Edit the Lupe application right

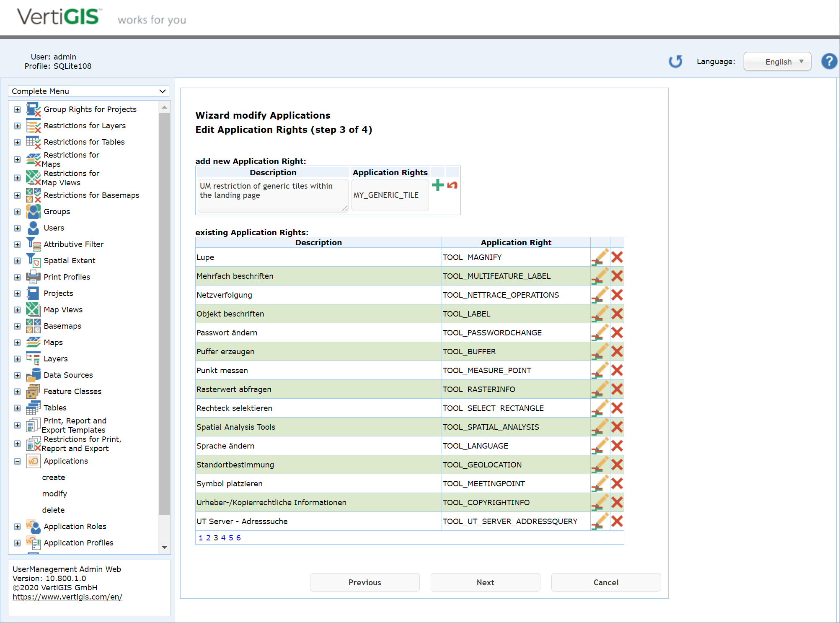pyautogui.click(x=600, y=257)
